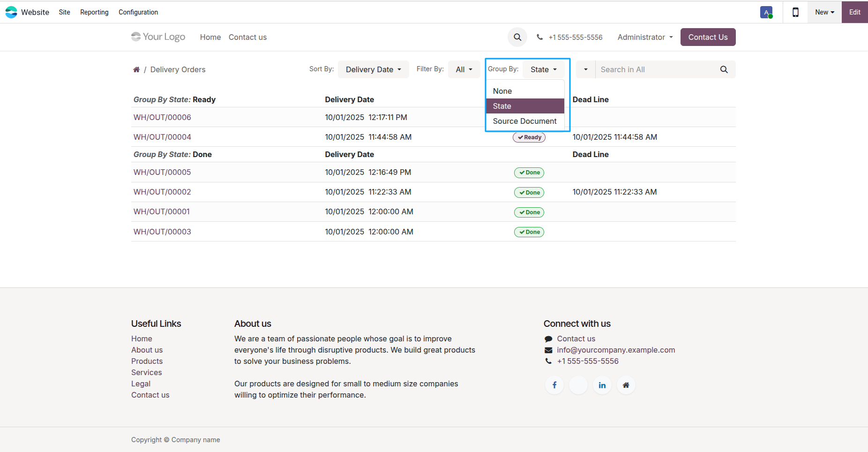The image size is (868, 452).
Task: Open delivery order WH/OUT/00004
Action: click(162, 137)
